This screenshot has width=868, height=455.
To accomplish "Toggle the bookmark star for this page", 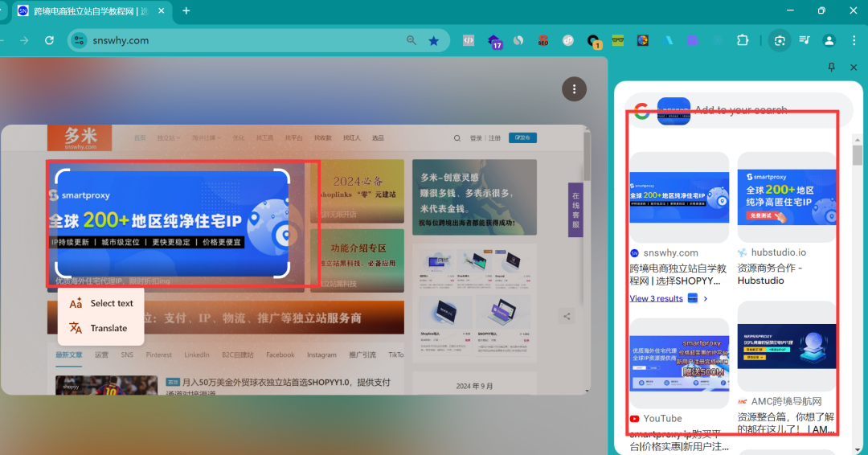I will [x=434, y=40].
